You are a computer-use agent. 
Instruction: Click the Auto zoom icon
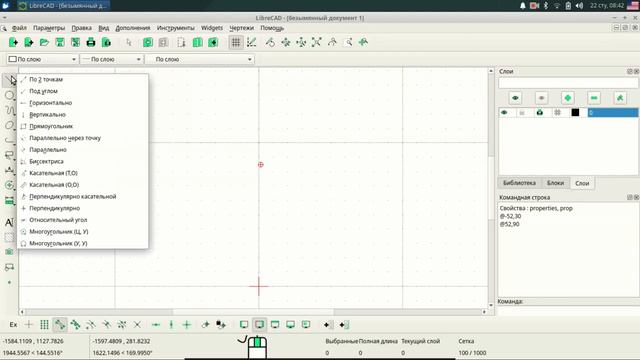click(x=317, y=42)
